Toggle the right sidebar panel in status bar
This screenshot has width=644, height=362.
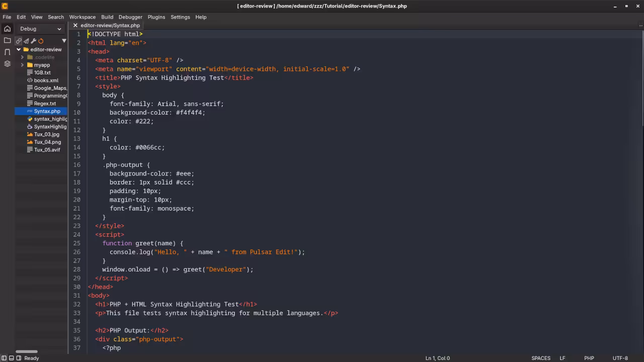pyautogui.click(x=19, y=358)
